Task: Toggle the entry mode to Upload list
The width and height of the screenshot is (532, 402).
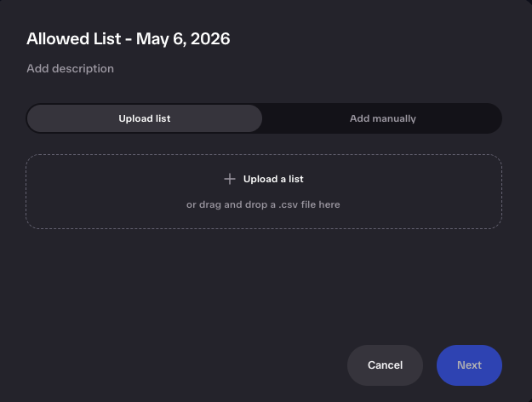Action: [x=145, y=118]
